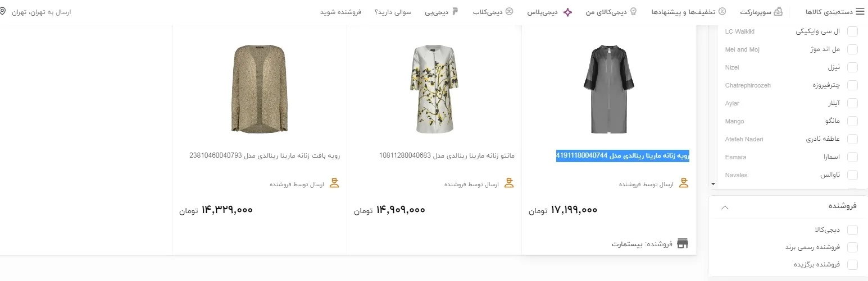Image resolution: width=868 pixels, height=281 pixels.
Task: Click the location pin icon for Tehran
Action: coord(3,11)
